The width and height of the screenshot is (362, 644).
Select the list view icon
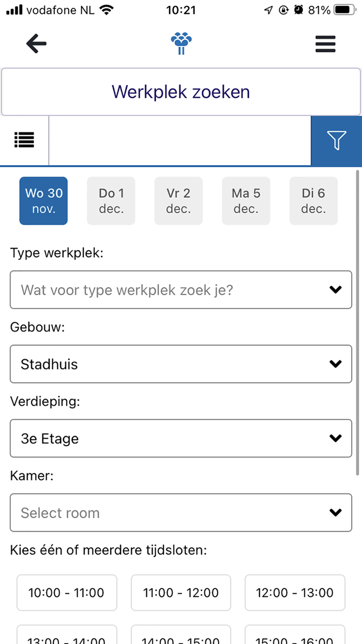24,140
